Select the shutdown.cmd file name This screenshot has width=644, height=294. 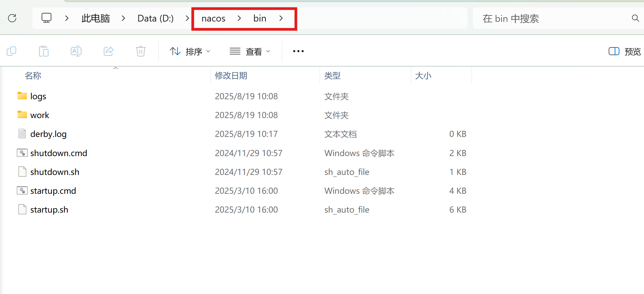(x=59, y=153)
